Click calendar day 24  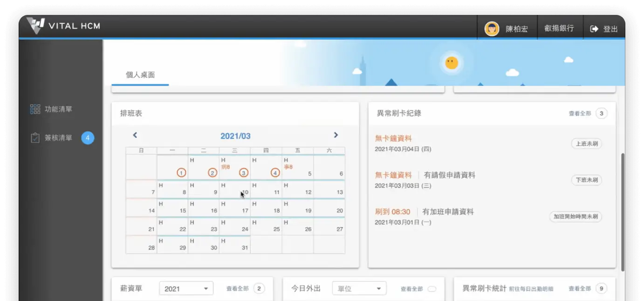(235, 226)
